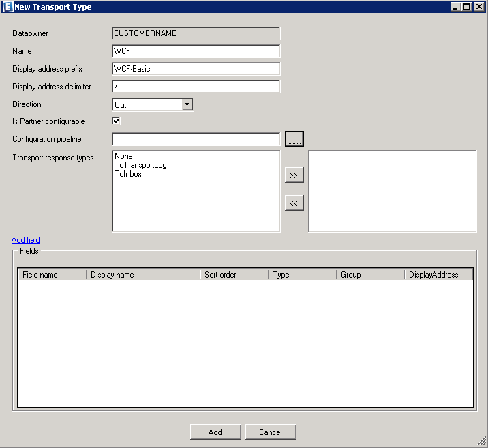Screen dimensions: 488x448
Task: Uncheck Is Partner configurable checkbox
Action: (117, 121)
